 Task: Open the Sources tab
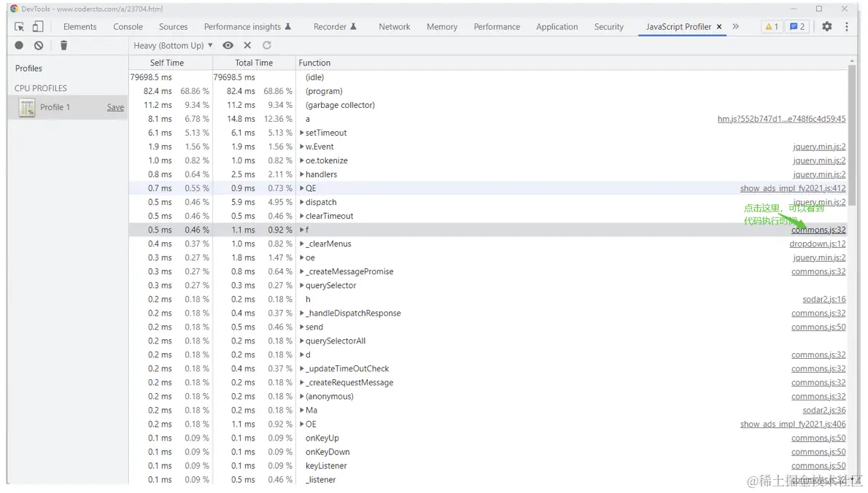point(174,26)
